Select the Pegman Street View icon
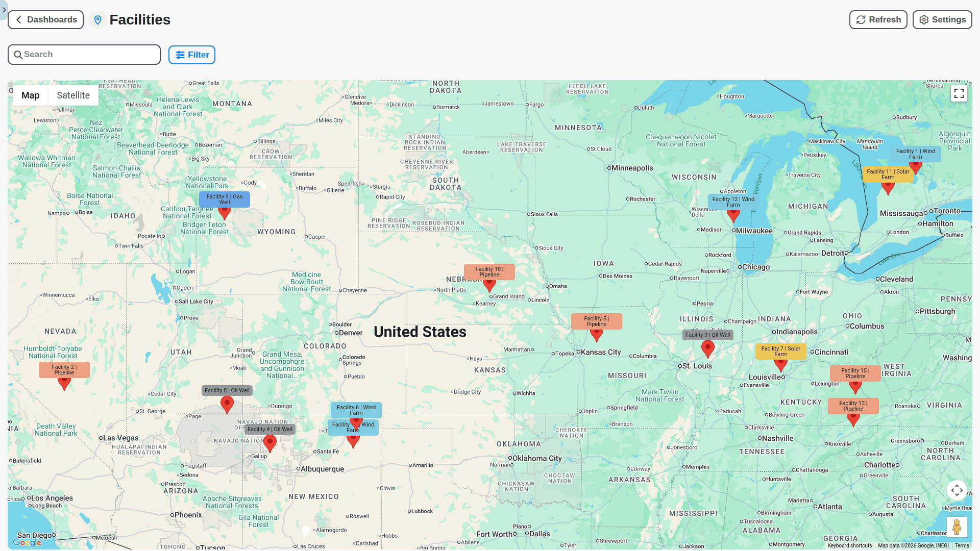Viewport: 980px width, 551px height. [x=958, y=526]
